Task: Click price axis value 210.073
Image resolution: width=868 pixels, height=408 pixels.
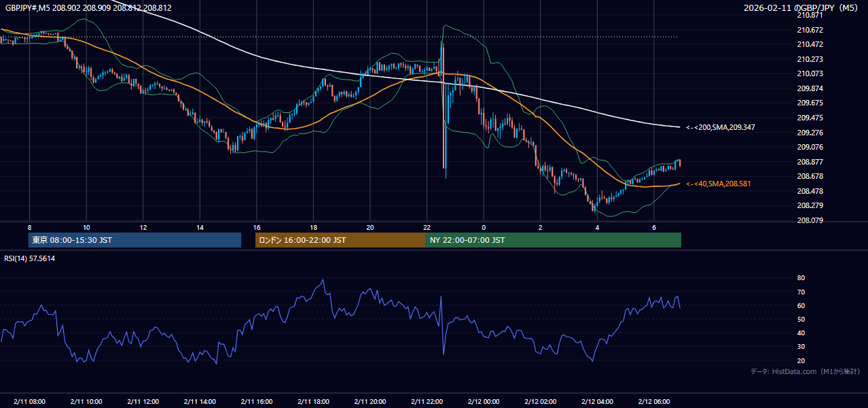Action: point(810,73)
